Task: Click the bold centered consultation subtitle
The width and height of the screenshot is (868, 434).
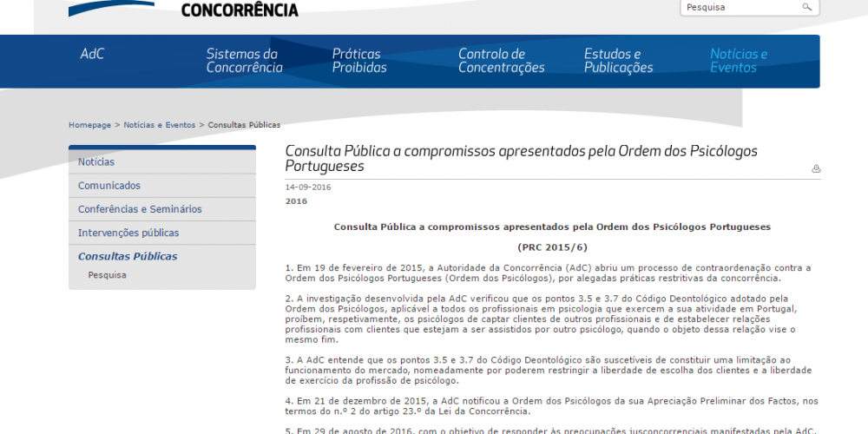Action: tap(552, 227)
